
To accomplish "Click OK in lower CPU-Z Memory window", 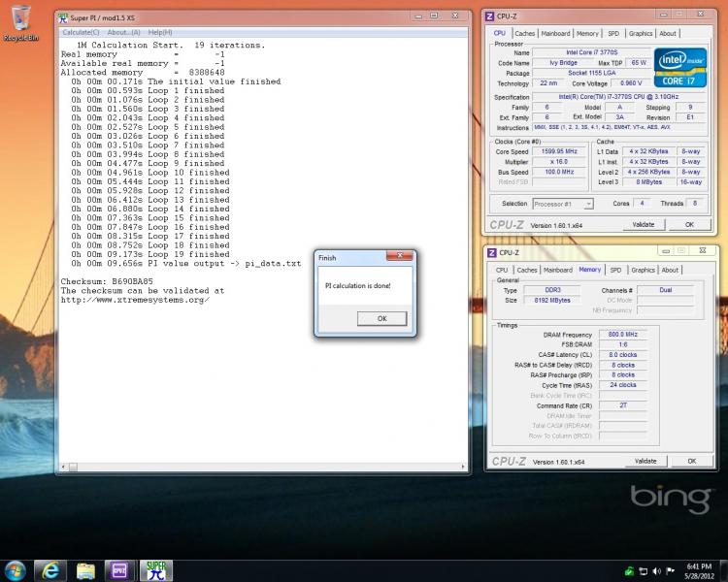I will coord(692,462).
